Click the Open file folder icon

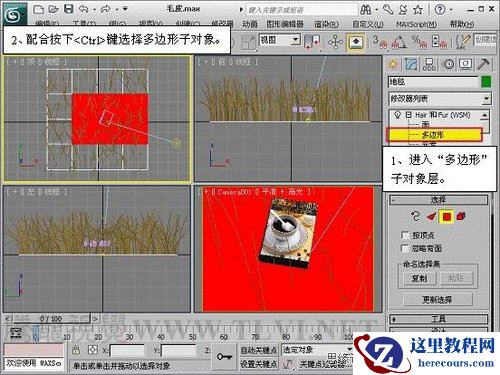53,9
